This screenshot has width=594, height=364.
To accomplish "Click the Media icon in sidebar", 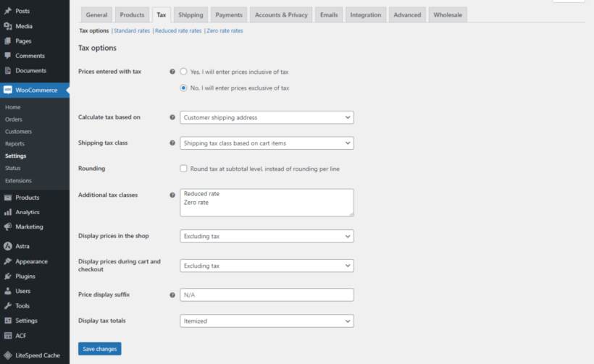I will [7, 26].
